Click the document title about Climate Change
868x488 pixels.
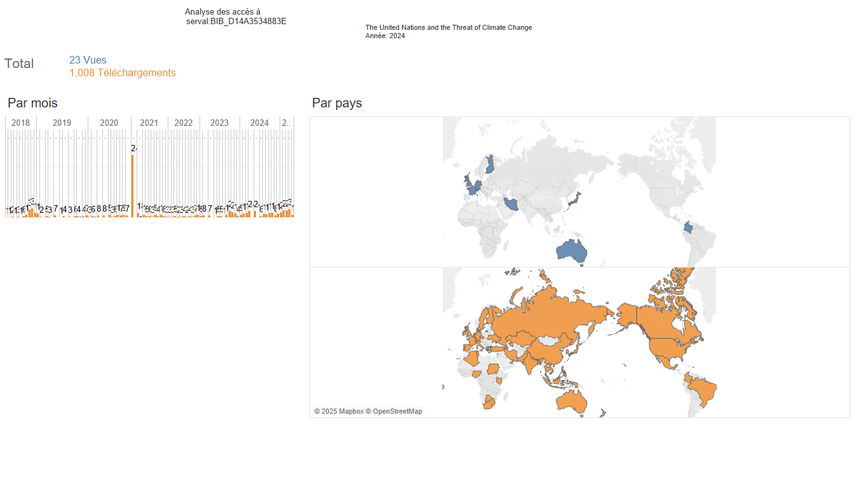coord(449,27)
